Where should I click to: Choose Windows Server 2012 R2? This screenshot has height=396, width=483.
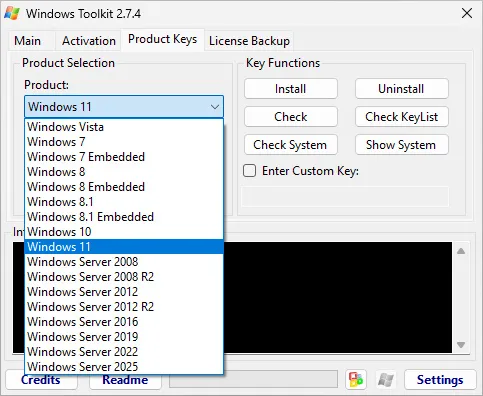[x=124, y=307]
